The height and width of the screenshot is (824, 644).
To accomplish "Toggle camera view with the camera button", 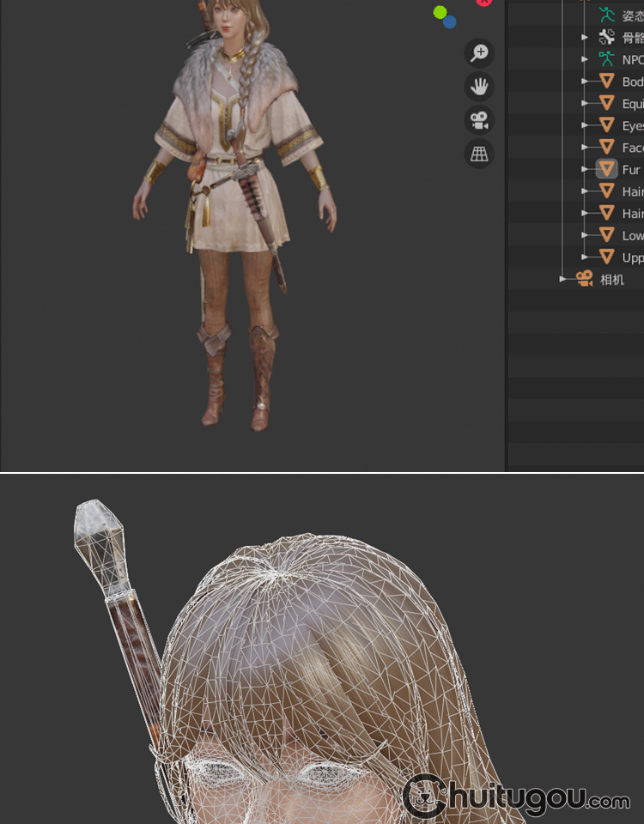I will pyautogui.click(x=479, y=120).
